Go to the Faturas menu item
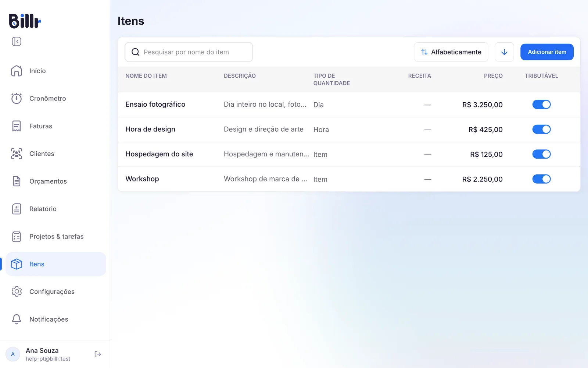 pyautogui.click(x=56, y=126)
